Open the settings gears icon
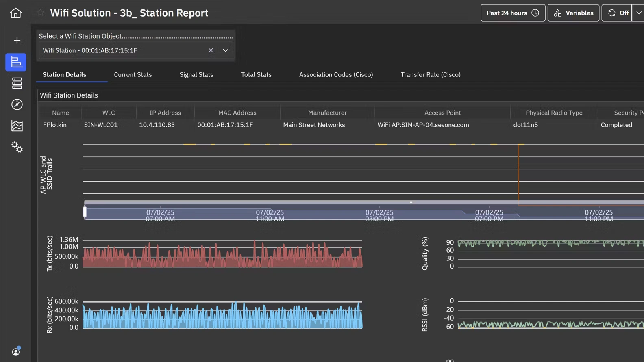The height and width of the screenshot is (362, 644). 17,147
